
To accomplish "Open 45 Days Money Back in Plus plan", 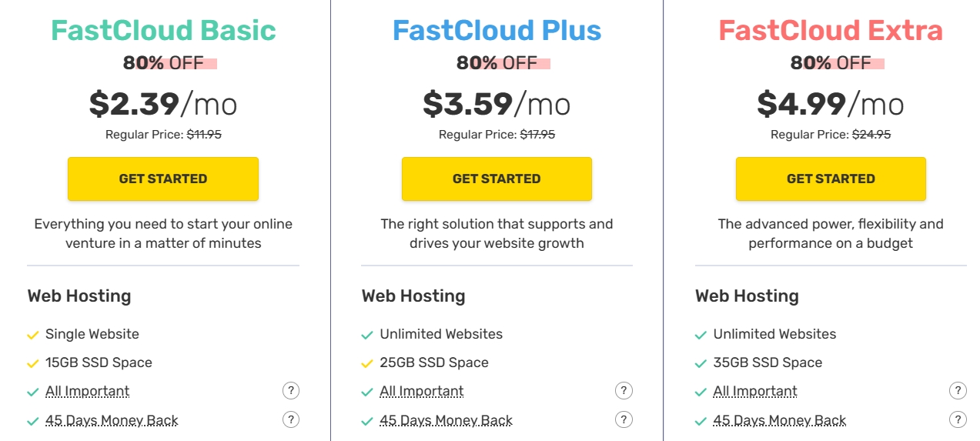I will tap(446, 420).
